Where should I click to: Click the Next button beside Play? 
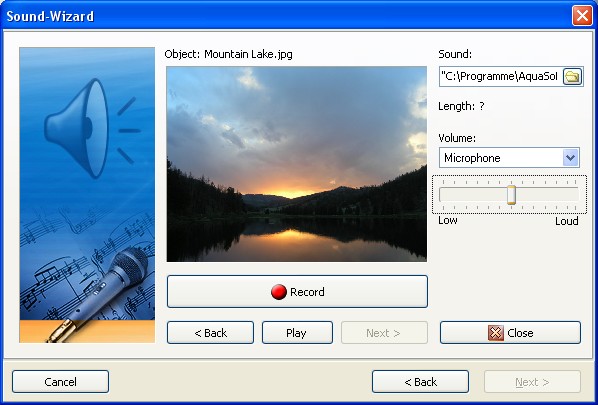(x=384, y=333)
